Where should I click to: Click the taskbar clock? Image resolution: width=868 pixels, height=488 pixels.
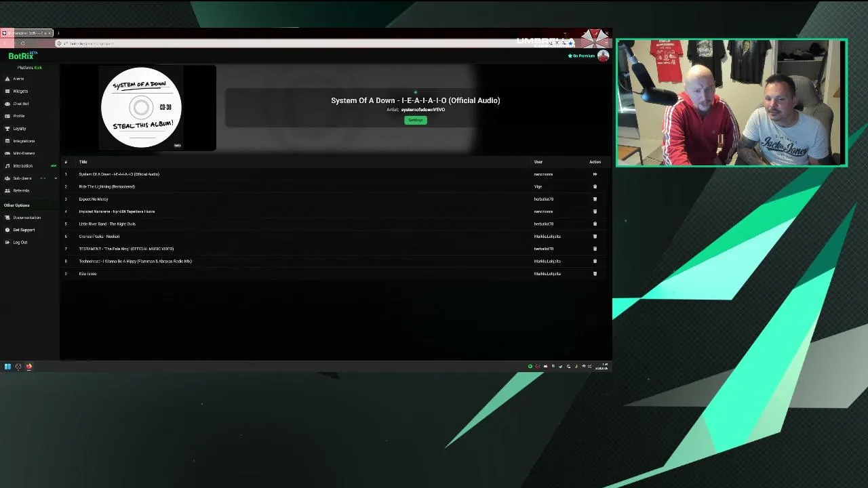click(602, 367)
